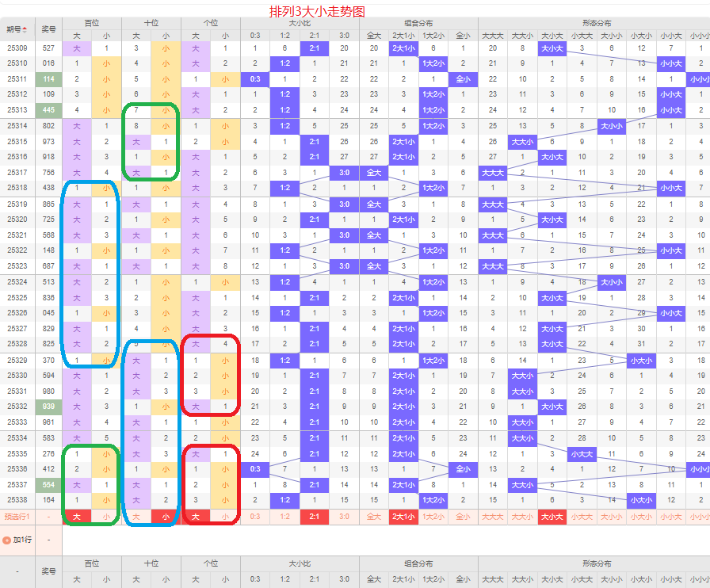
Task: Select 3:0 in the 预选行1 row
Action: coord(344,517)
